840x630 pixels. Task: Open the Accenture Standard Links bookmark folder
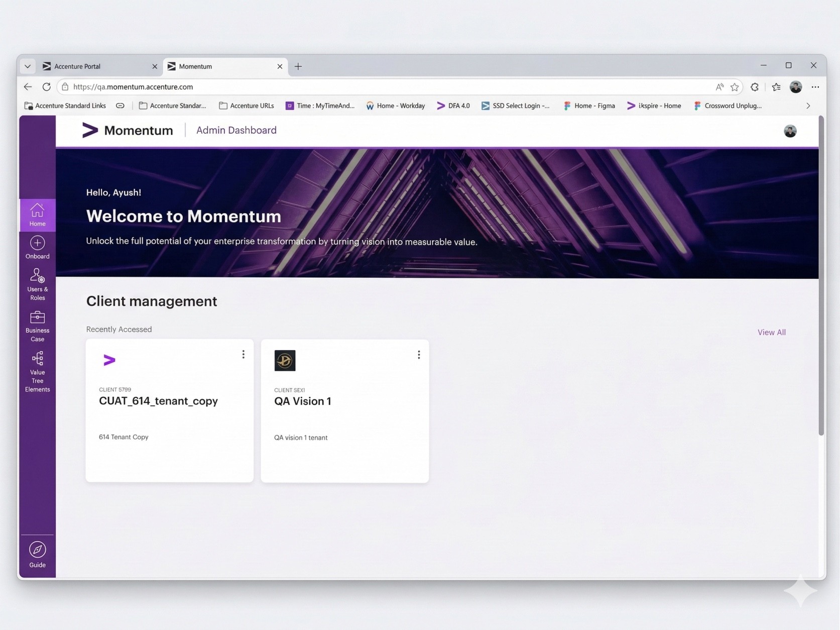coord(65,106)
